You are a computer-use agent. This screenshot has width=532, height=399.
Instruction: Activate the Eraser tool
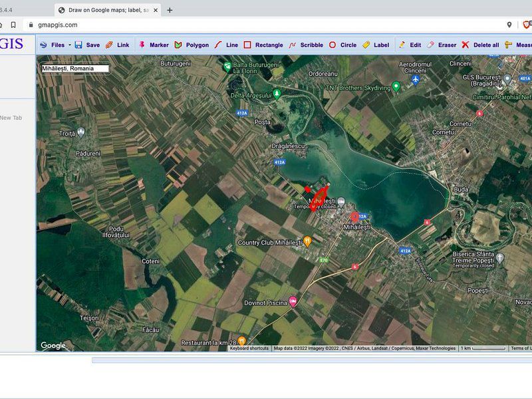coord(442,45)
